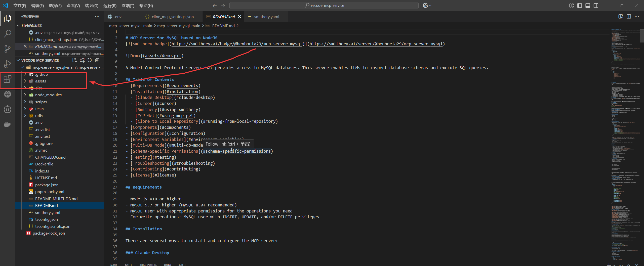Open markdown preview to the side
Screen dimensions: 644x266
(x=621, y=17)
